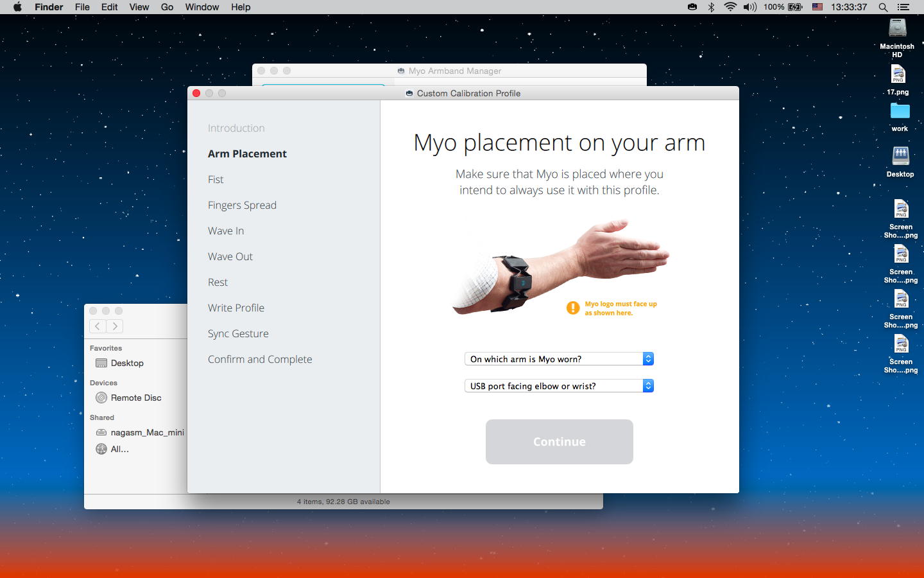Go forward in the Finder window
This screenshot has width=924, height=578.
[115, 326]
